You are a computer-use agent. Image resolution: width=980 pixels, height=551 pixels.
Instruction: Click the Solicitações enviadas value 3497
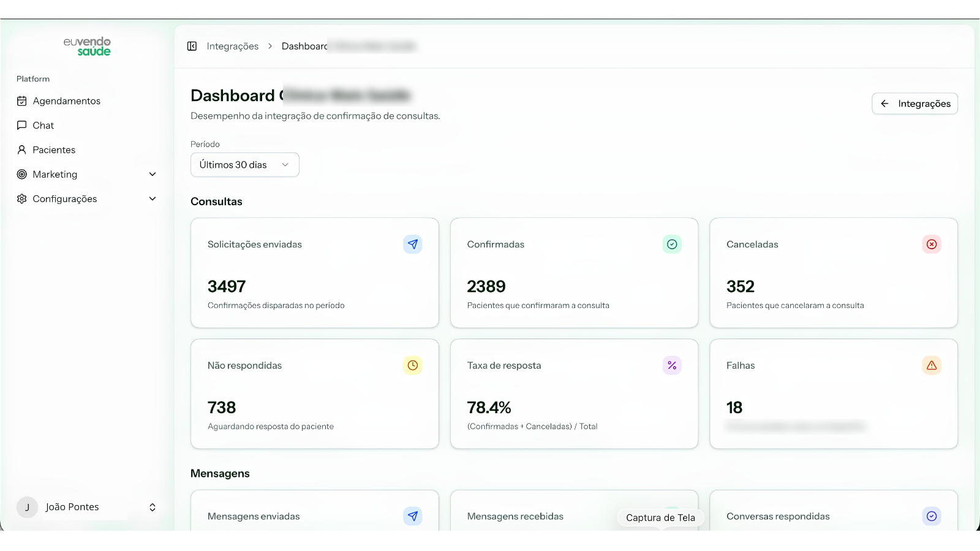[x=227, y=287]
